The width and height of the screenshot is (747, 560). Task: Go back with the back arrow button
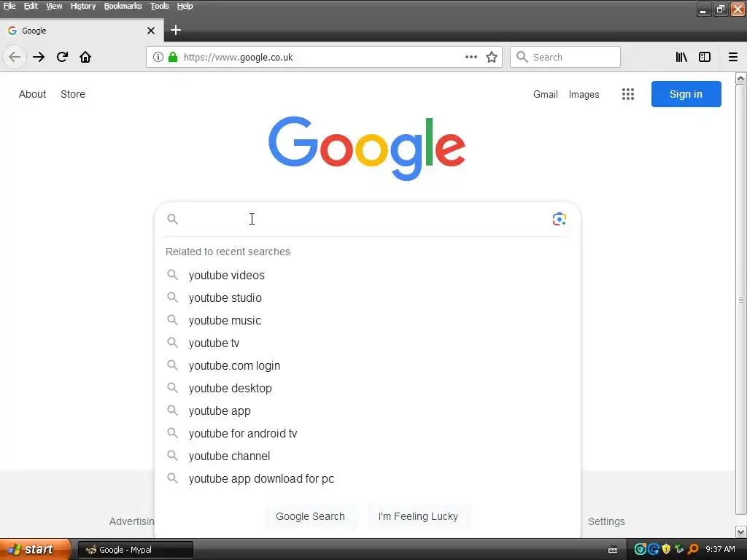pos(15,57)
